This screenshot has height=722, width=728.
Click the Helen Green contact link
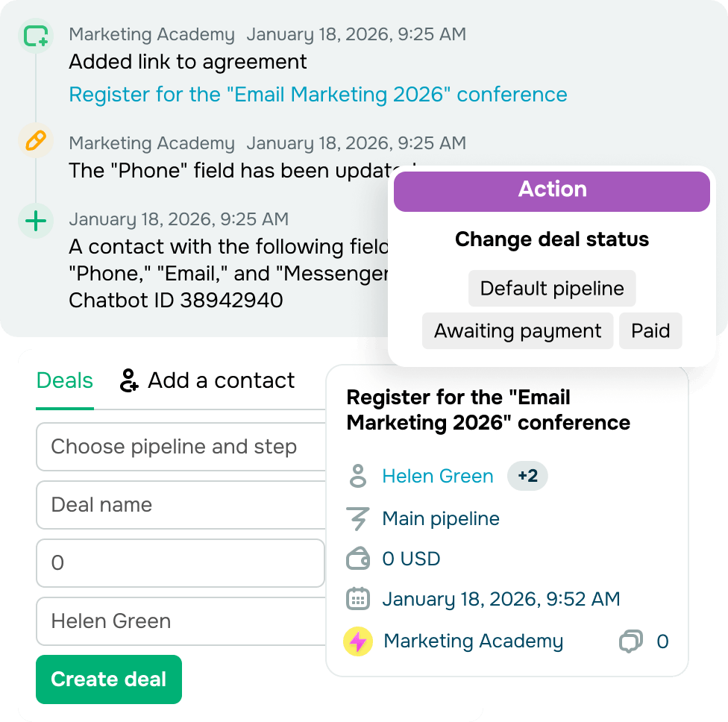(x=438, y=476)
